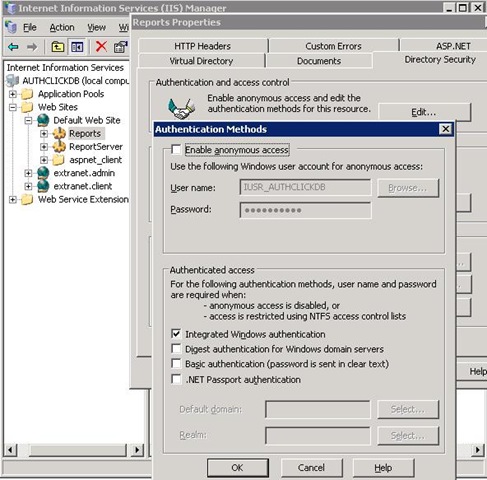Screen dimensions: 487x480
Task: Switch to the Custom Errors tab
Action: click(x=333, y=46)
